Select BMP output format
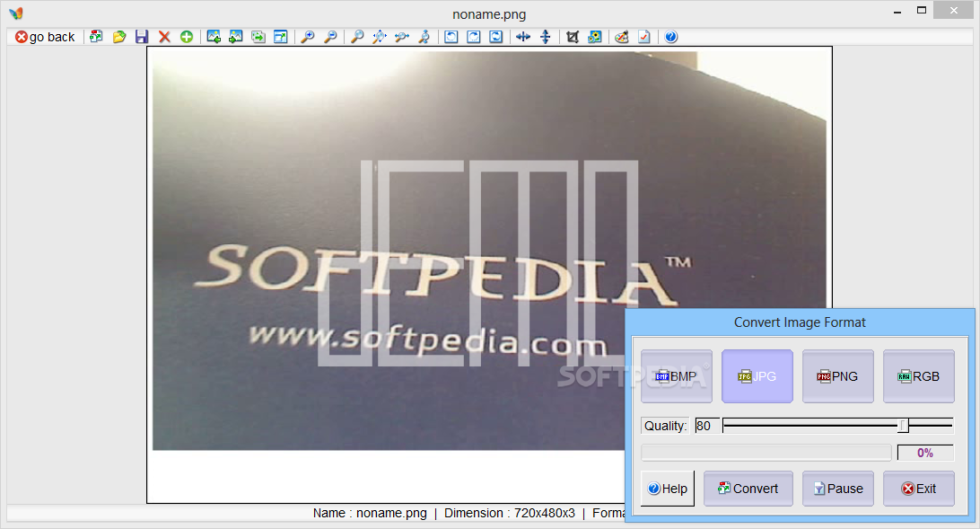Viewport: 980px width, 529px height. point(677,376)
